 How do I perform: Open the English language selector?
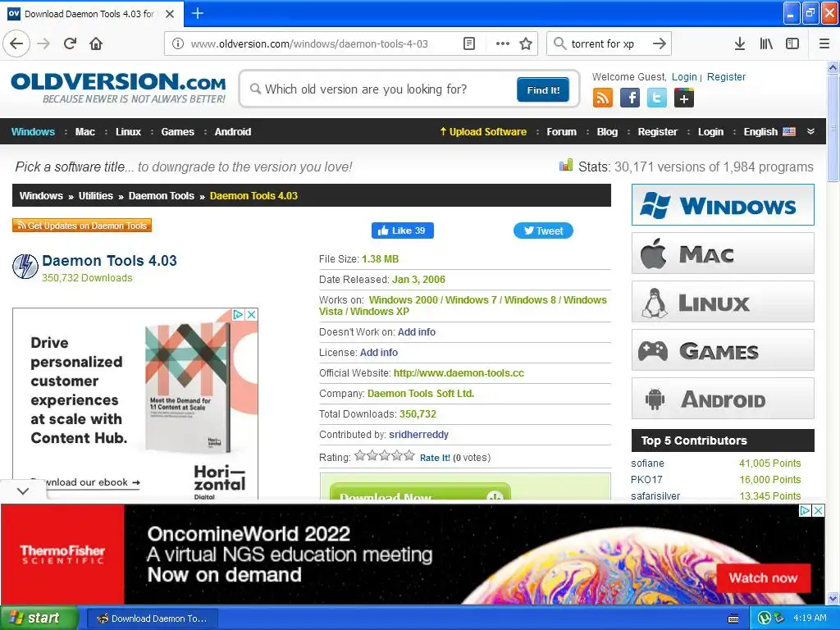[x=769, y=132]
